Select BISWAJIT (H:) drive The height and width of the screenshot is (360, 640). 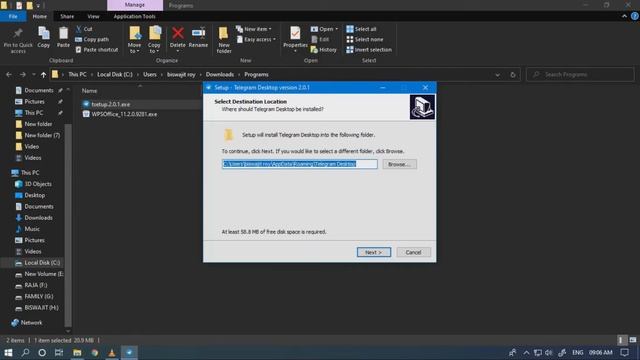(x=41, y=308)
